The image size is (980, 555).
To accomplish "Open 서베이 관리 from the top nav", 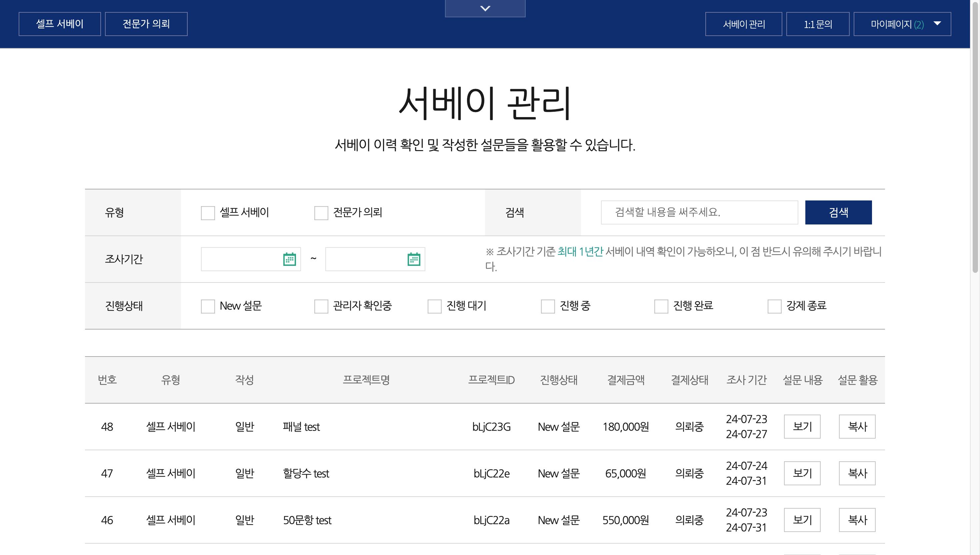I will pos(743,24).
